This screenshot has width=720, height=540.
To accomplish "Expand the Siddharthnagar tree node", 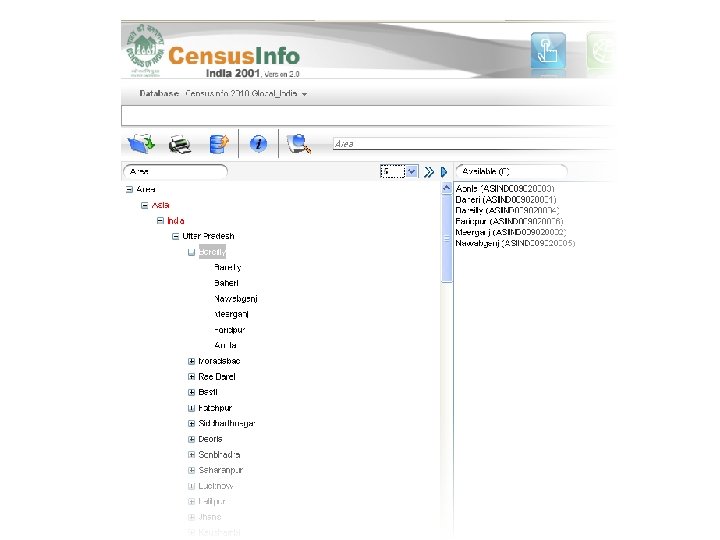I will [191, 424].
